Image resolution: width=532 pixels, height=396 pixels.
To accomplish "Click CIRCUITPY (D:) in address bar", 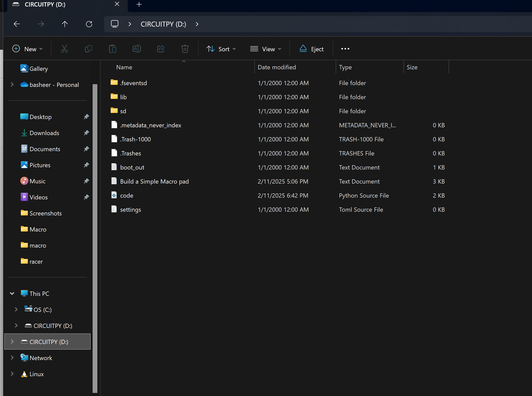I will (x=163, y=24).
